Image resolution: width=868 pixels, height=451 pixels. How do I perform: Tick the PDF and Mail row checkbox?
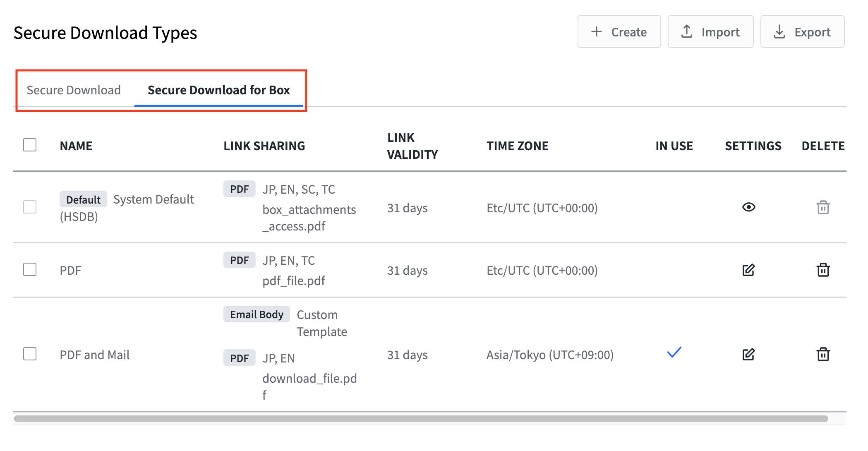pos(30,354)
